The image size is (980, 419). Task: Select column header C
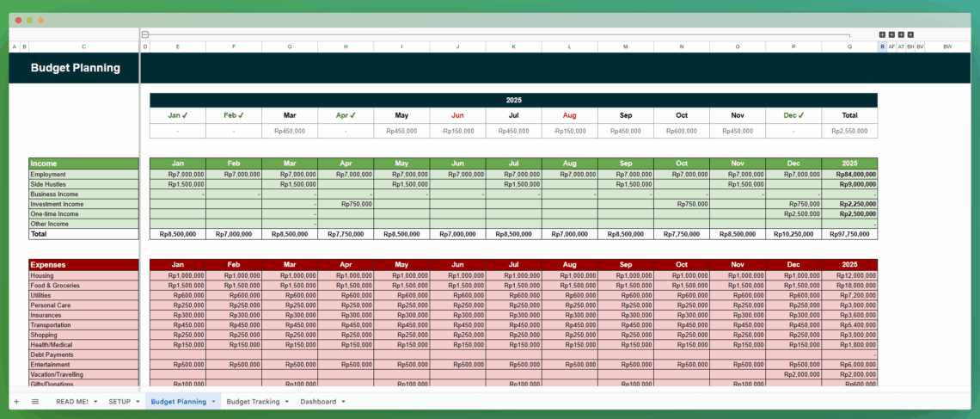[x=83, y=47]
